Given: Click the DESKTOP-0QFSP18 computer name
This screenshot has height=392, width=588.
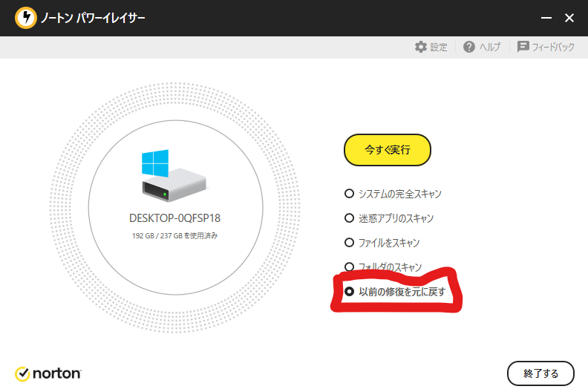Looking at the screenshot, I should [174, 218].
